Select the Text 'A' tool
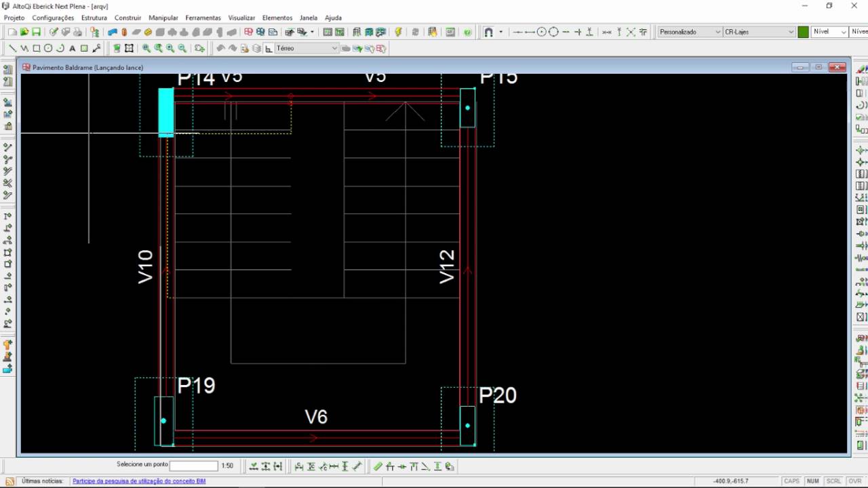Screen dimensions: 868x488 (73, 48)
